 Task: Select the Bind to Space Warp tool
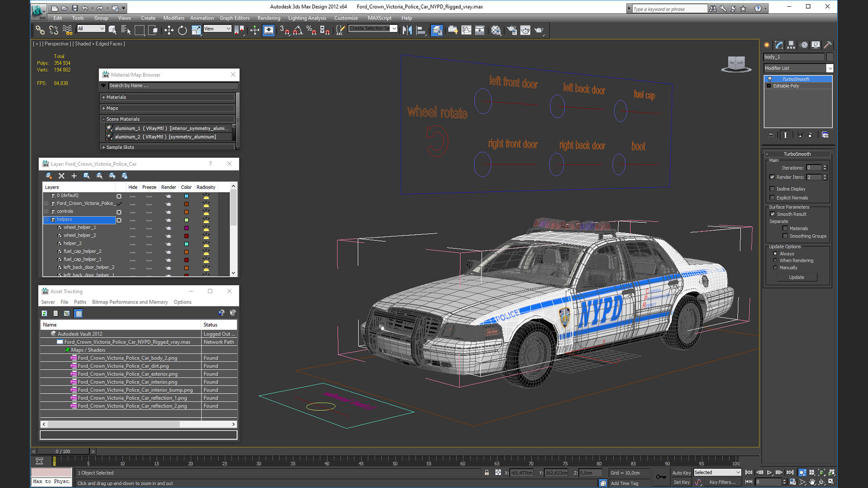coord(67,30)
